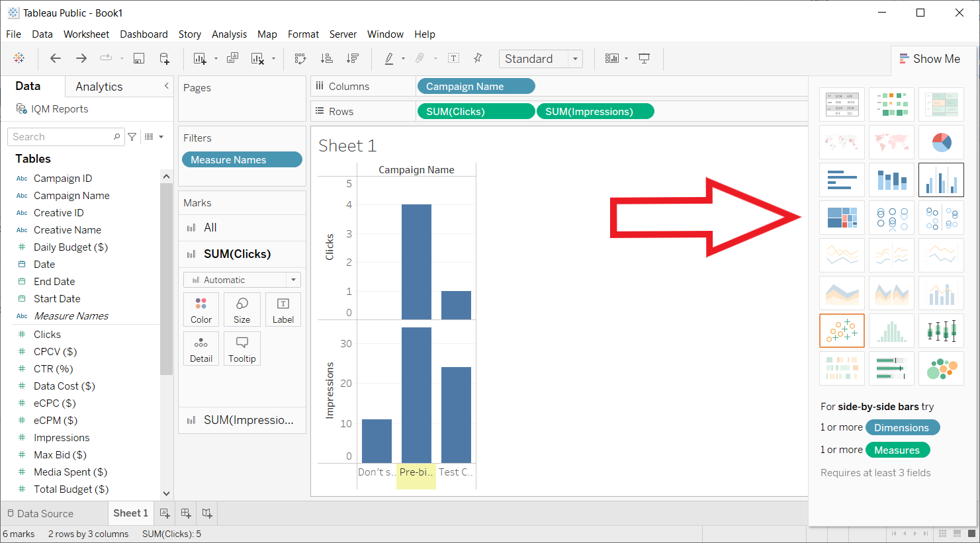Click the Undo back arrow icon
The height and width of the screenshot is (543, 980).
56,59
